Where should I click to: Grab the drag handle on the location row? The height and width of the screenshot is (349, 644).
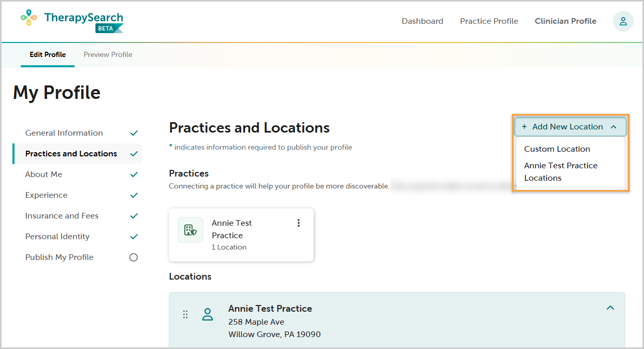[185, 314]
